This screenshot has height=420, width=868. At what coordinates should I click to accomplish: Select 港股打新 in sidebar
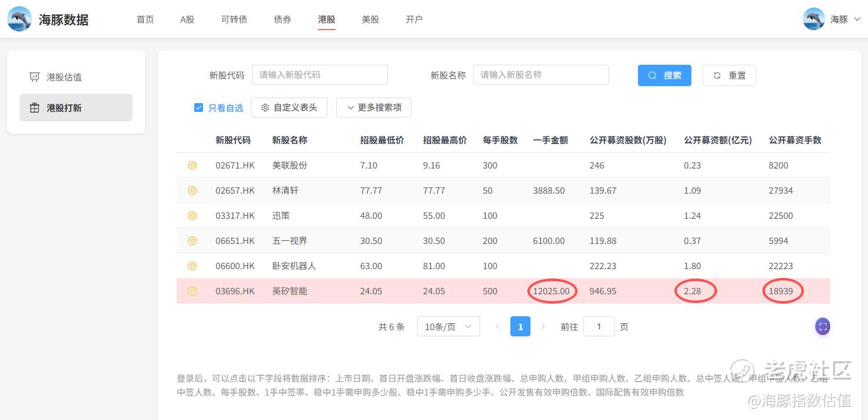coord(76,108)
